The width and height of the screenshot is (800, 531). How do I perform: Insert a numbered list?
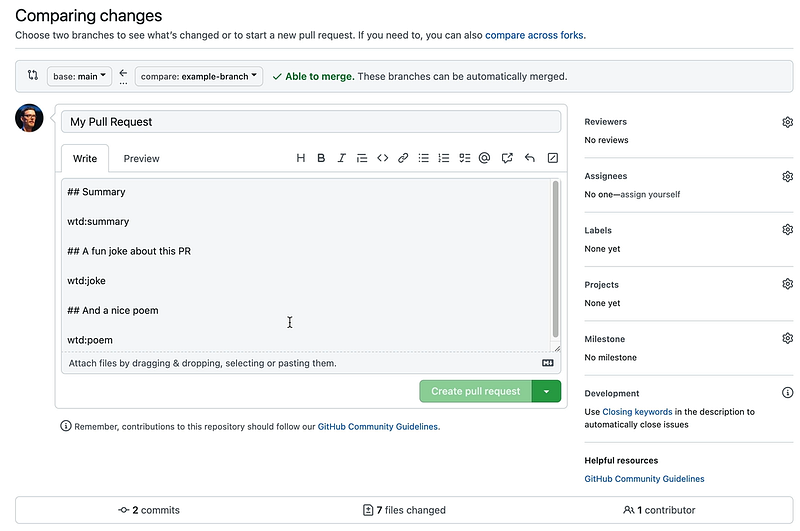[x=444, y=158]
